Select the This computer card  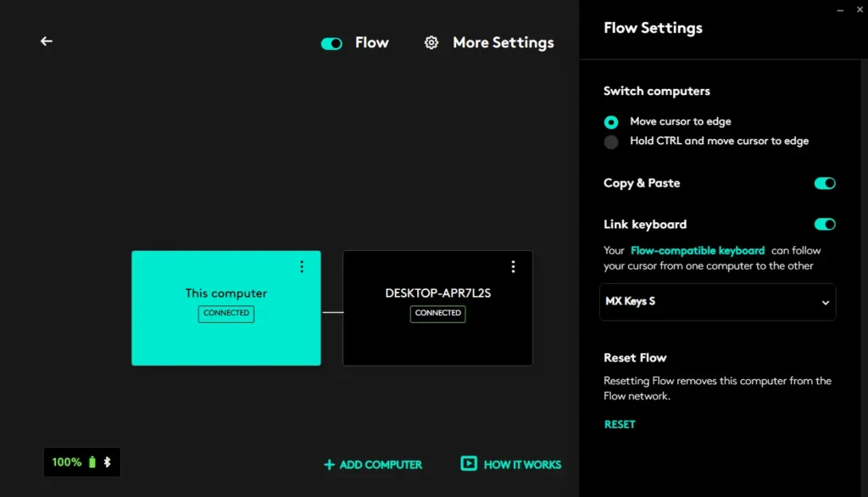click(225, 308)
